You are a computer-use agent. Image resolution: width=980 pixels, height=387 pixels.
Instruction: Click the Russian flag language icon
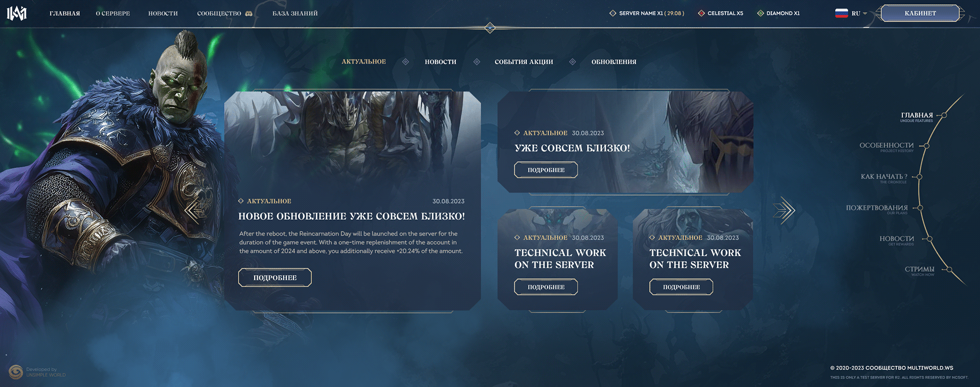[x=841, y=13]
